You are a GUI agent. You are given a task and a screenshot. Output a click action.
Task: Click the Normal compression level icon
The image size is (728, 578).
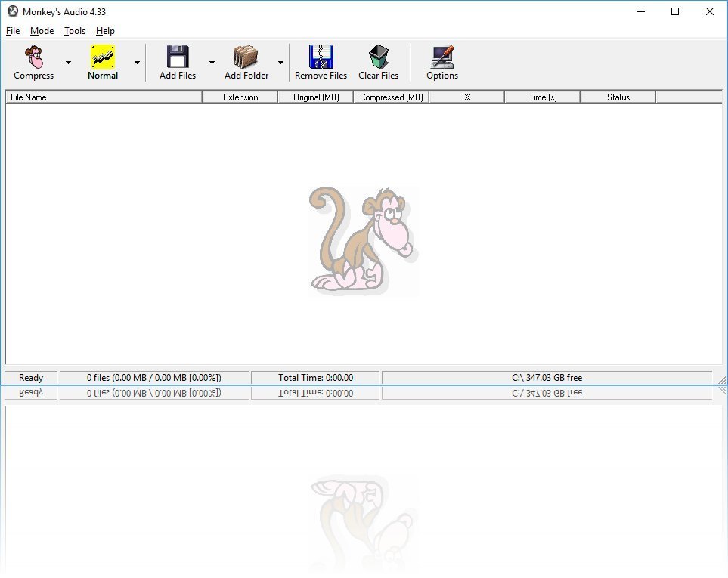point(103,57)
